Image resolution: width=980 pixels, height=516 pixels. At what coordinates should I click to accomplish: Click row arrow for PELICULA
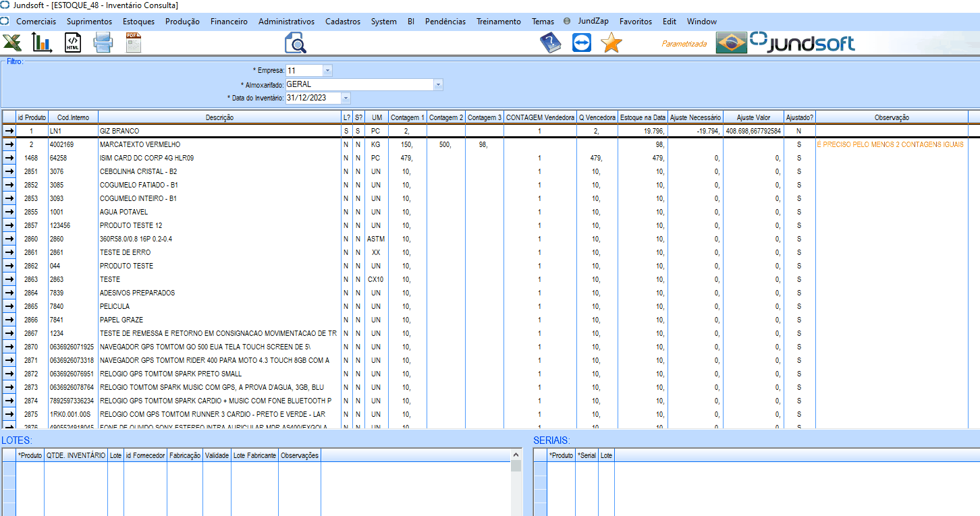[9, 306]
